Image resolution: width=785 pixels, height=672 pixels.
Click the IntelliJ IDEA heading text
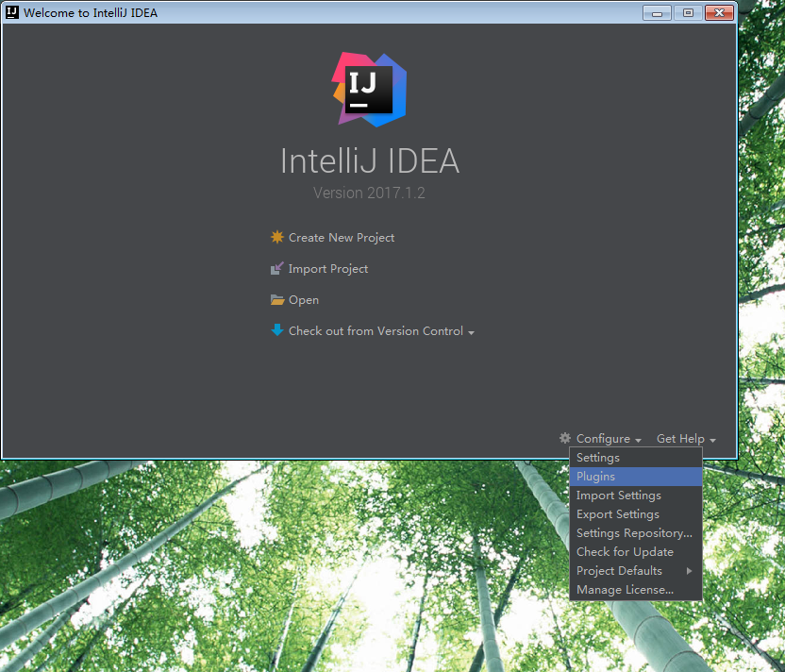pyautogui.click(x=370, y=160)
